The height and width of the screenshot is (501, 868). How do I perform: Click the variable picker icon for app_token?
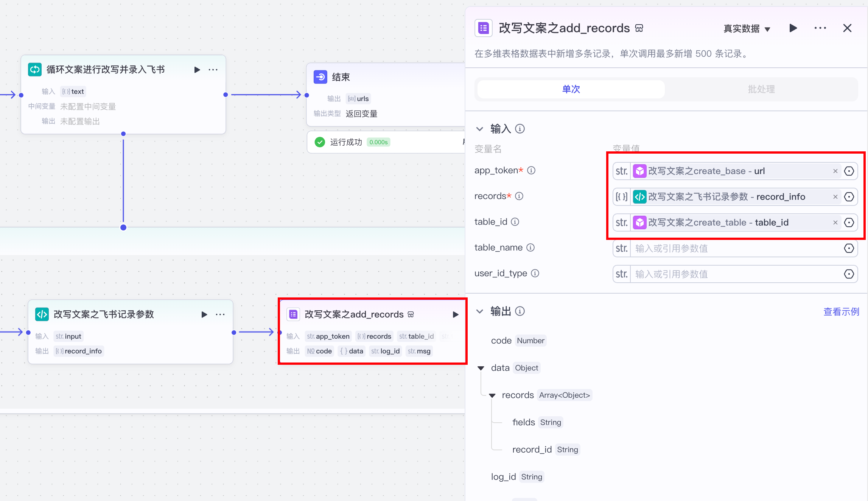849,171
